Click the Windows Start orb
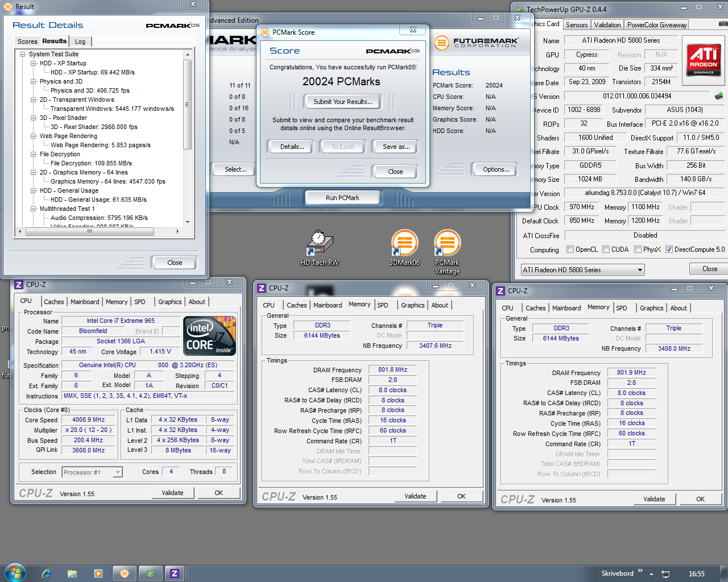 15,573
